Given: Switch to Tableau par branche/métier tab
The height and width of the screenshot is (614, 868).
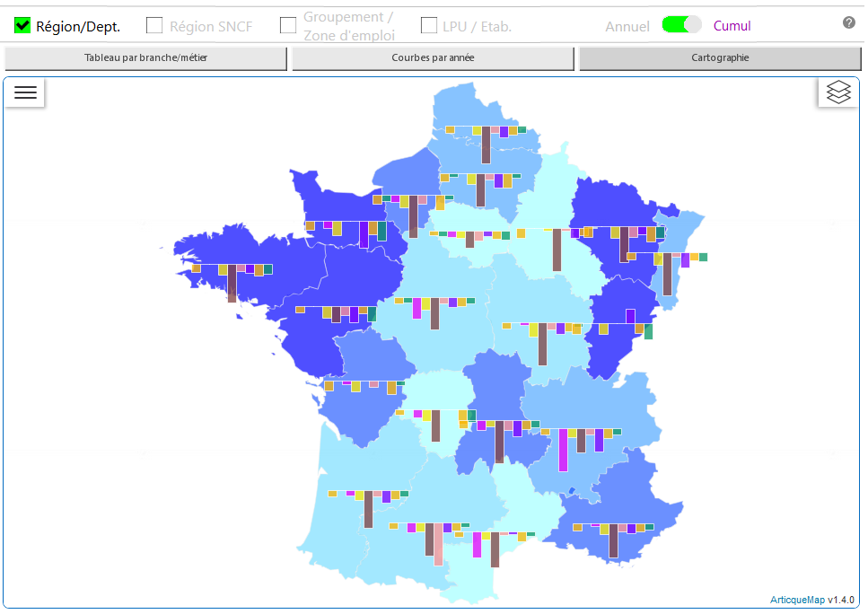Looking at the screenshot, I should 145,58.
